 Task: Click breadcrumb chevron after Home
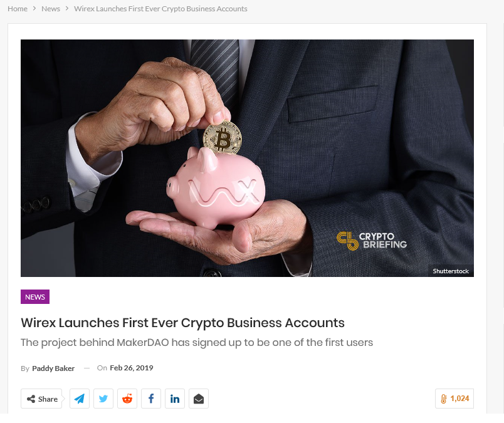34,9
